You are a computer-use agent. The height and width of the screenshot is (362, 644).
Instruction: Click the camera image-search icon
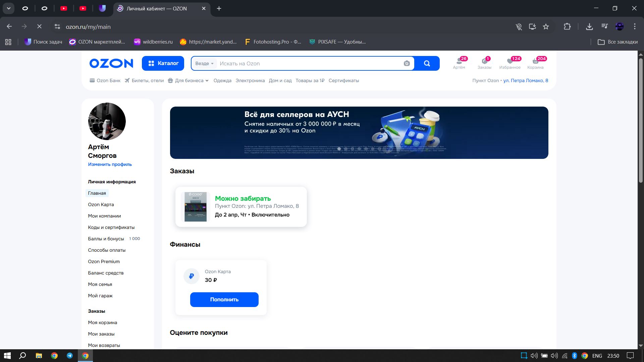(x=407, y=63)
